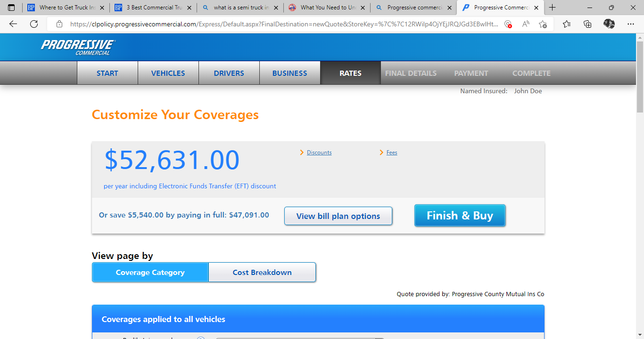Refresh the current page

34,24
